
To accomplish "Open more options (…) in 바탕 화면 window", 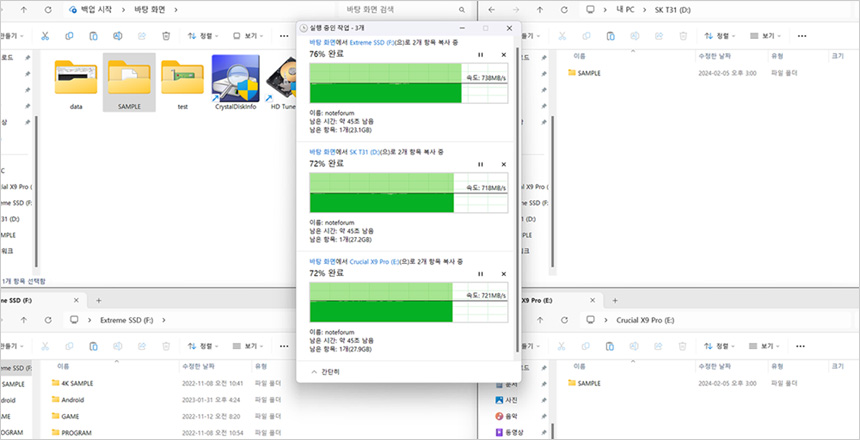I will point(284,36).
